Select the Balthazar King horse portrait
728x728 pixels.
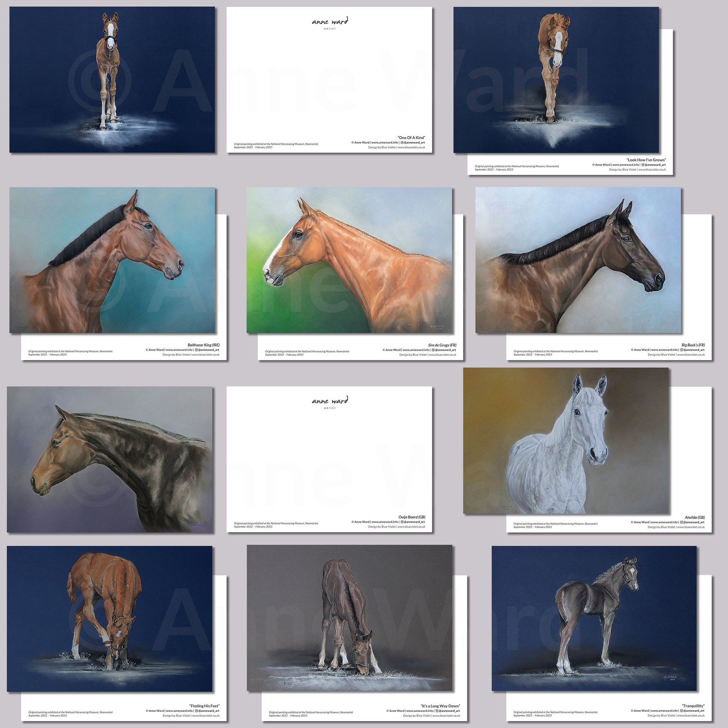click(112, 260)
